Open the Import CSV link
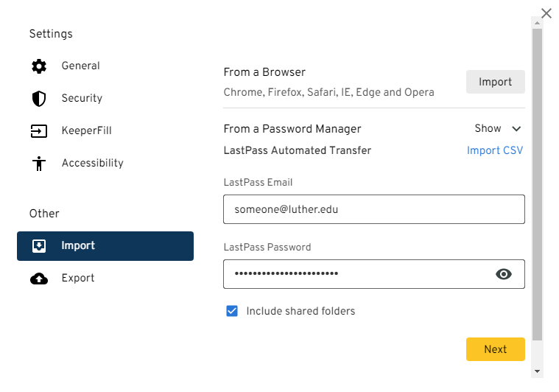 click(x=495, y=150)
